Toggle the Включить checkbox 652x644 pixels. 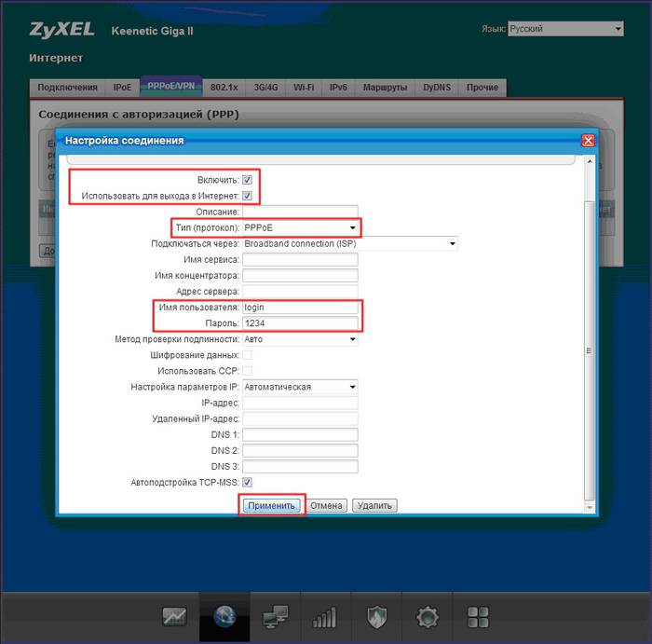click(247, 180)
